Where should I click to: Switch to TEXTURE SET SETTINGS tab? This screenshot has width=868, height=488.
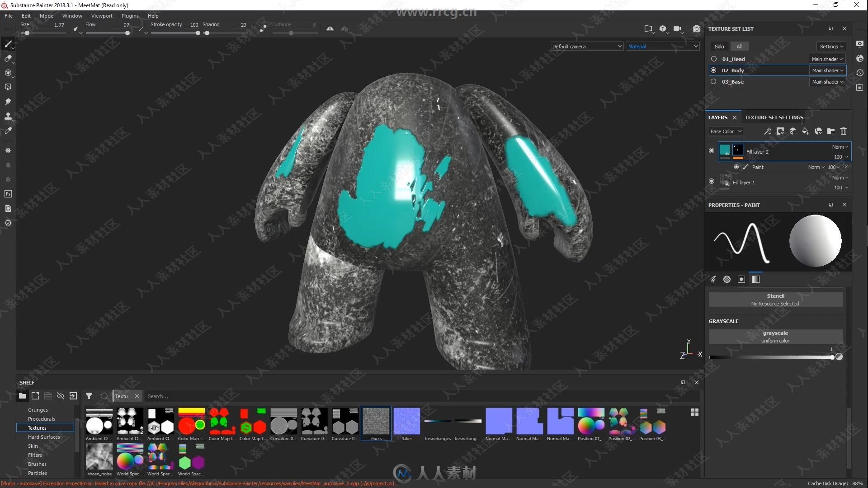click(774, 117)
